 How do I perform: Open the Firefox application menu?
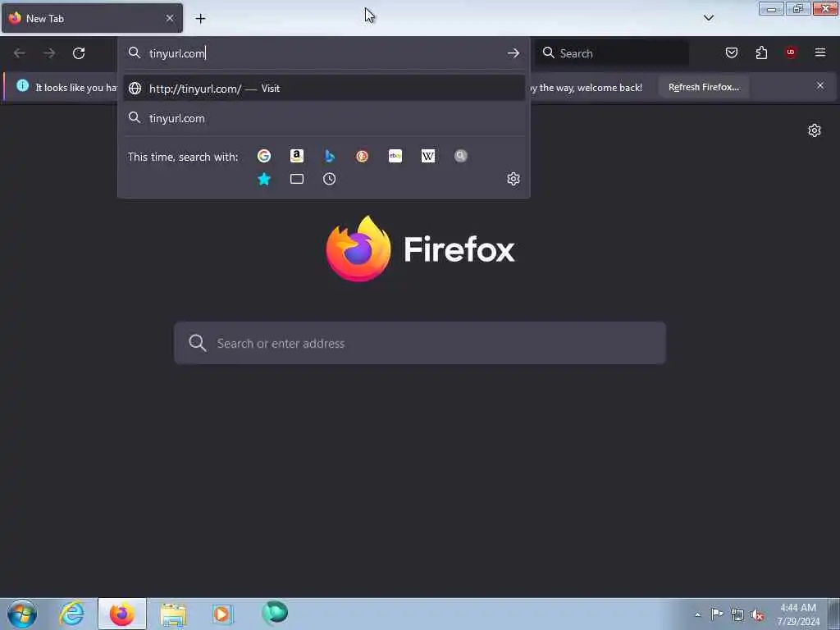click(x=819, y=52)
